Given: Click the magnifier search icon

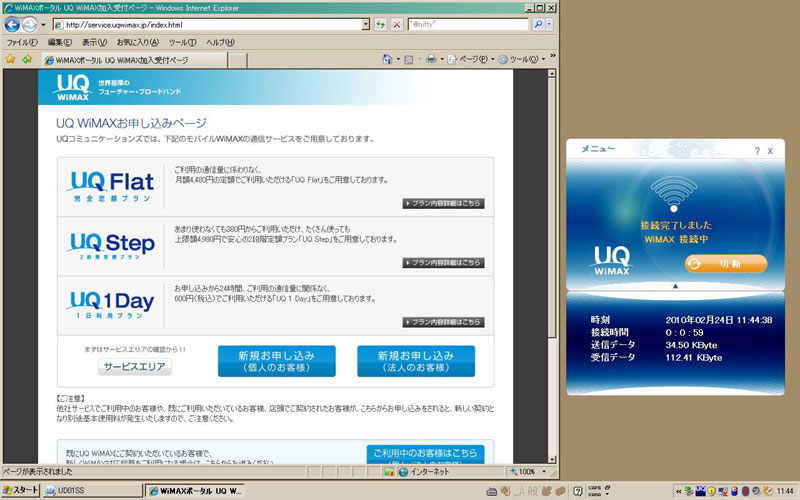Looking at the screenshot, I should (538, 24).
